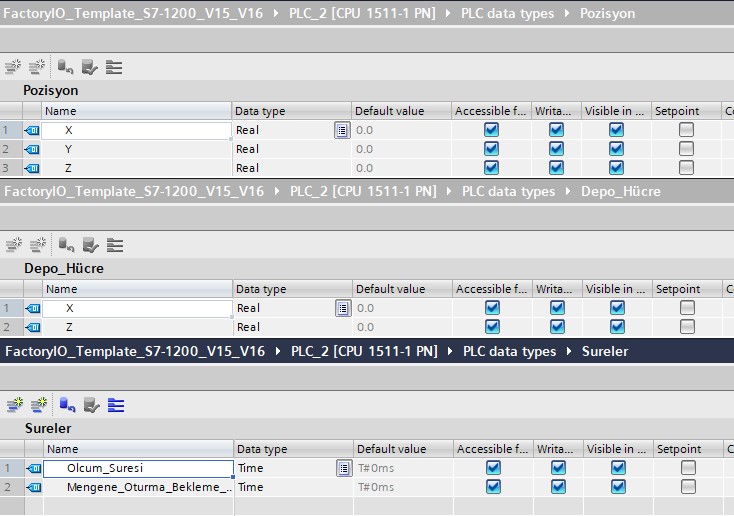734x516 pixels.
Task: Click Add row icon in Sureler toolbar
Action: [38, 405]
